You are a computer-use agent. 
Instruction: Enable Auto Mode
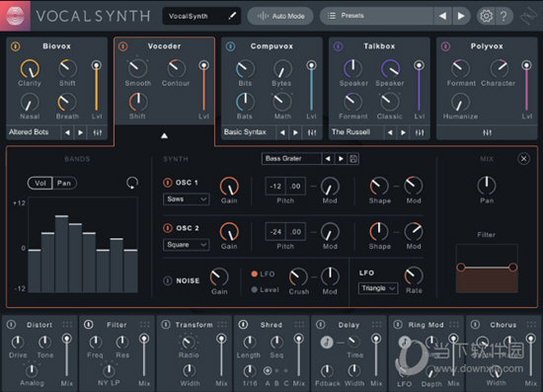pyautogui.click(x=280, y=16)
